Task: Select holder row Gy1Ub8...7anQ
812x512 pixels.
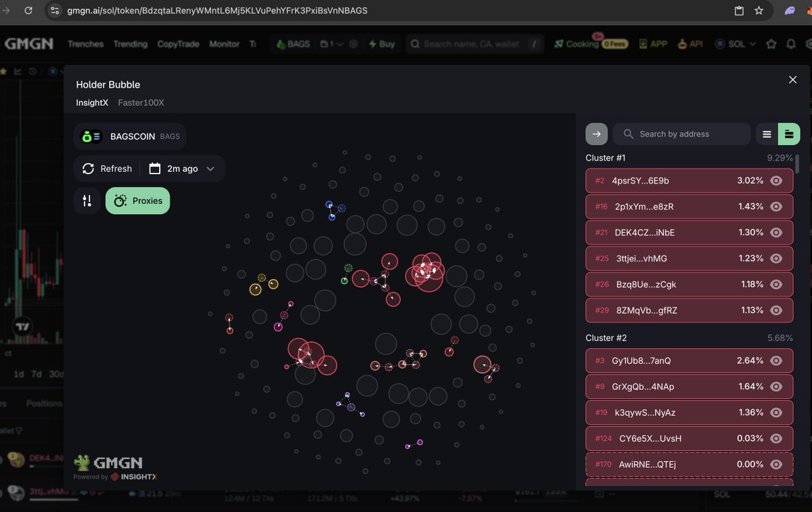Action: pos(689,361)
